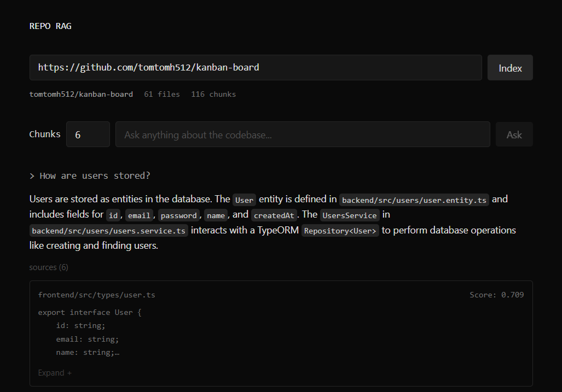562x392 pixels.
Task: Click the backend/src/users/users.service.ts path tag
Action: point(109,231)
